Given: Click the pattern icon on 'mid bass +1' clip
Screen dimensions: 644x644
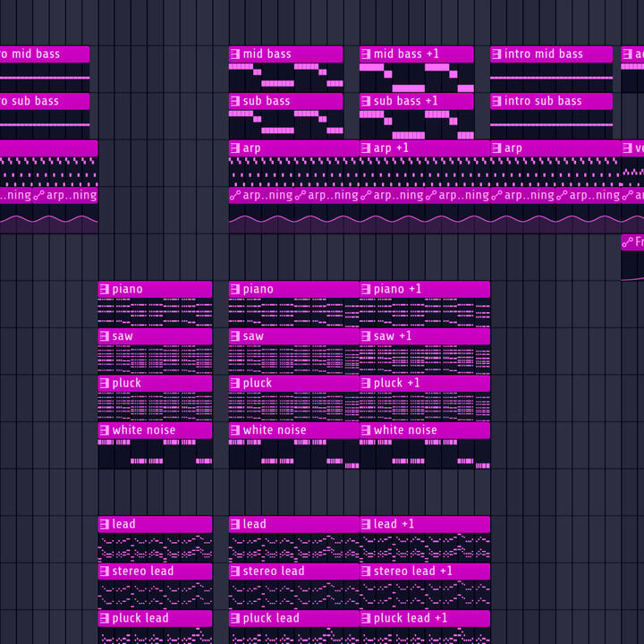Looking at the screenshot, I should coord(366,55).
